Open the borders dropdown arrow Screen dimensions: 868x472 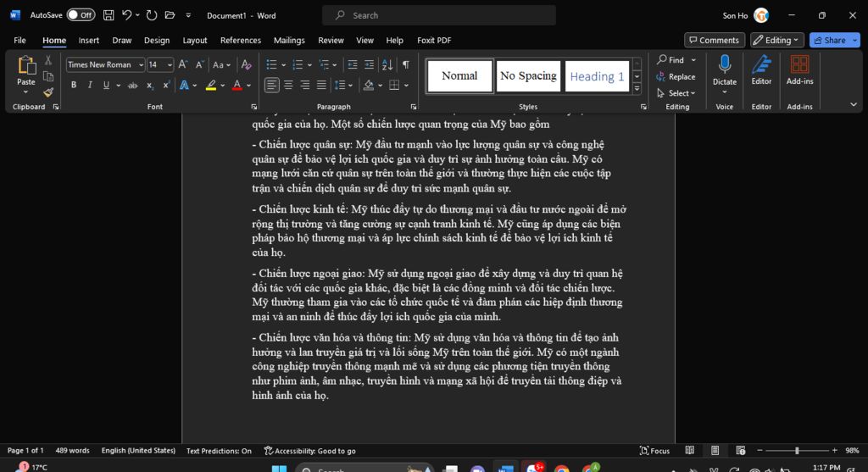406,86
